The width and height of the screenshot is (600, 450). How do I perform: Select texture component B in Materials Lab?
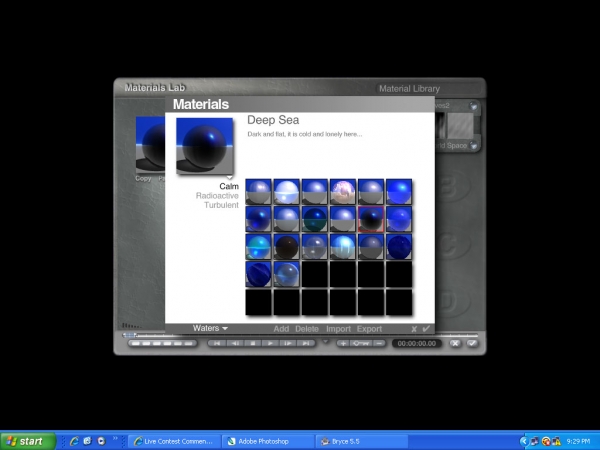click(x=450, y=187)
